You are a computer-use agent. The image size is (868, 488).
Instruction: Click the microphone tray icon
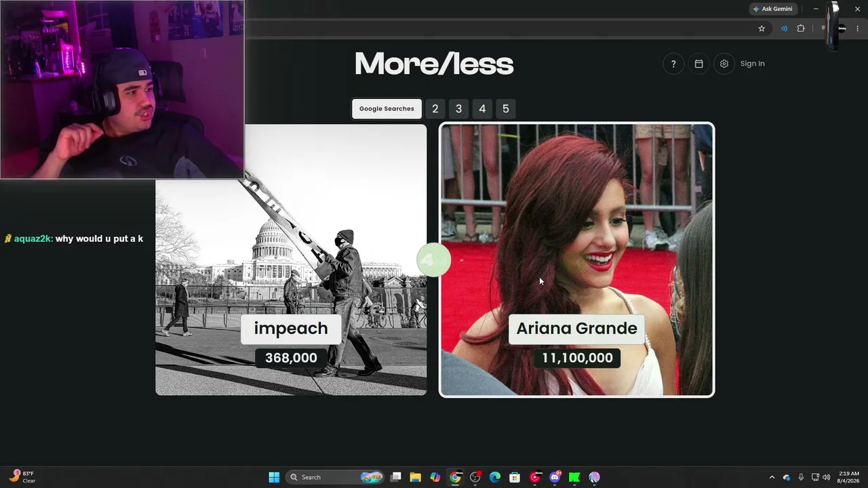[801, 477]
